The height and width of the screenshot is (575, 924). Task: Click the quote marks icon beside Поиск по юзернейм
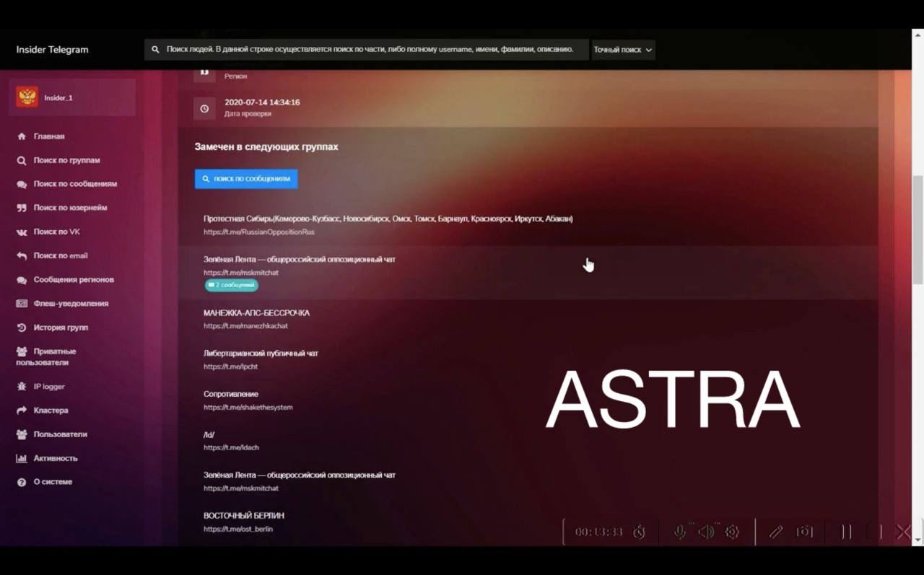[x=22, y=208]
